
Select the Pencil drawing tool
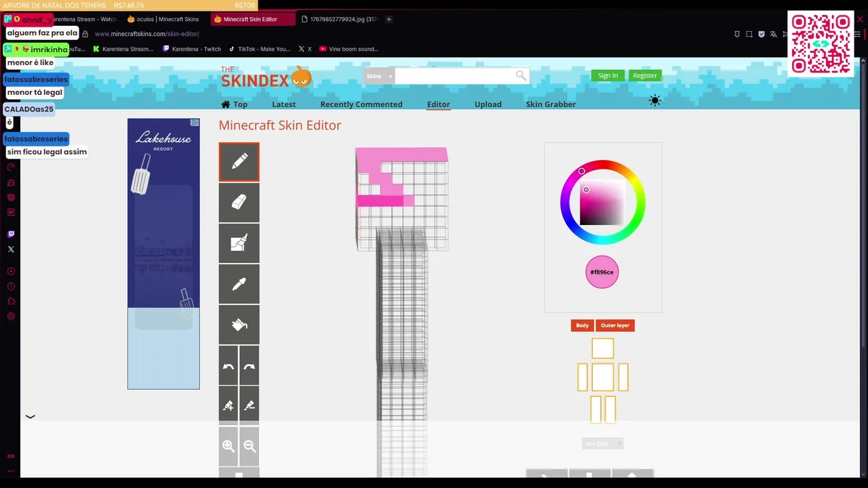[239, 162]
